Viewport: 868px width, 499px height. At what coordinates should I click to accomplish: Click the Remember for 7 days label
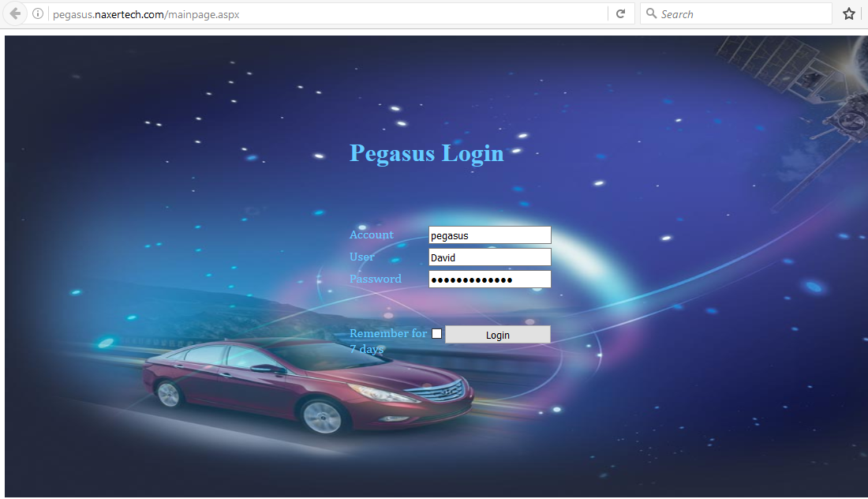click(x=388, y=341)
